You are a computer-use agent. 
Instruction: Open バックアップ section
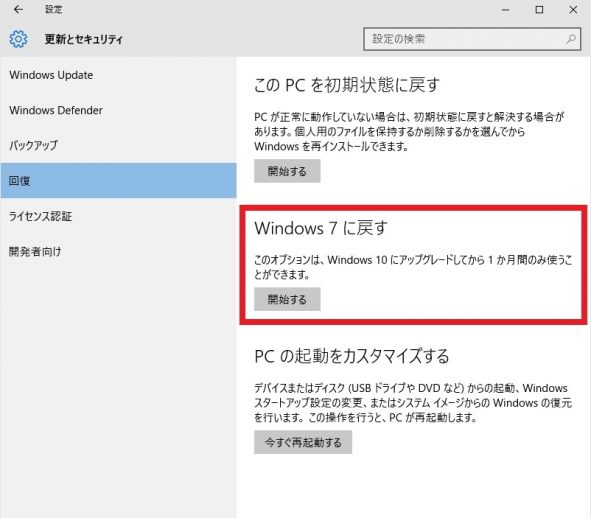click(118, 145)
